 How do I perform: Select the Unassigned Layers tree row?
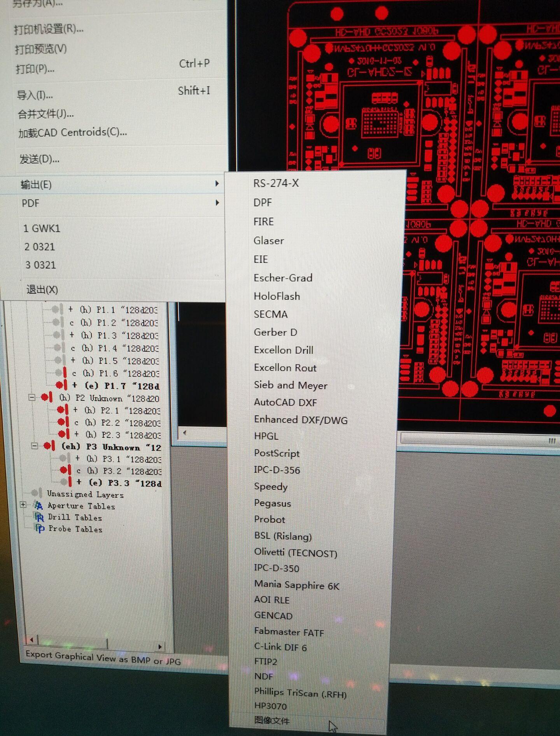coord(85,494)
